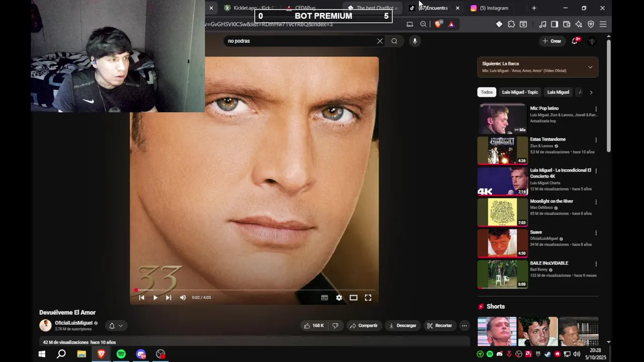This screenshot has height=362, width=644.
Task: Click the Brave VPN shield icon
Action: coord(591,24)
